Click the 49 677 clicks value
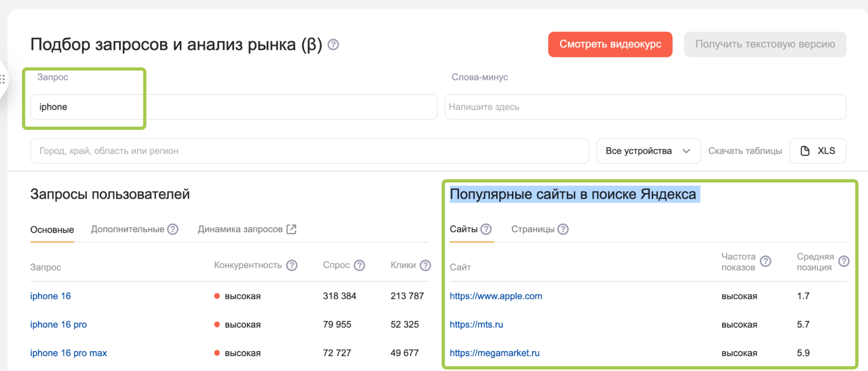This screenshot has height=371, width=868. [x=405, y=353]
